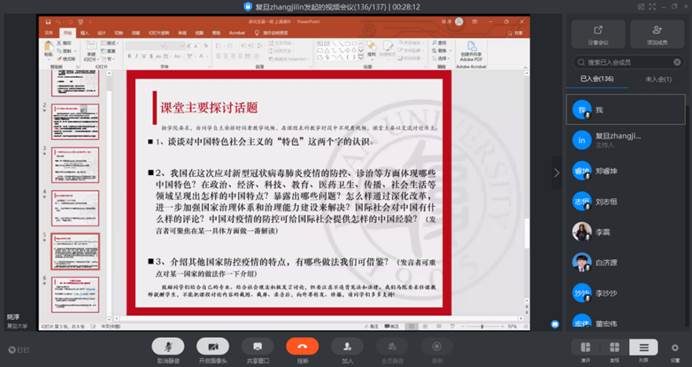
Task: Open slide 2 thumbnail in PowerPoint panel
Action: click(x=75, y=122)
